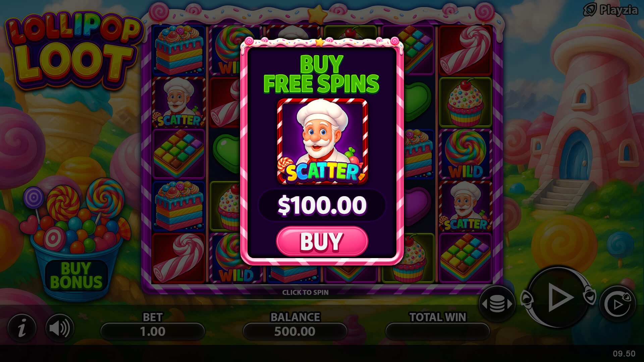The height and width of the screenshot is (362, 644).
Task: Click the Playzia logo
Action: [610, 10]
